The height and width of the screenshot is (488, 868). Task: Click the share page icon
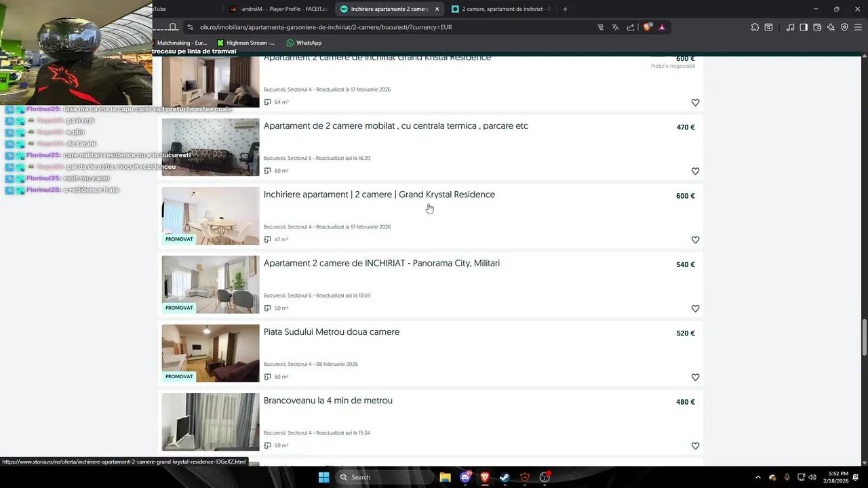point(630,27)
